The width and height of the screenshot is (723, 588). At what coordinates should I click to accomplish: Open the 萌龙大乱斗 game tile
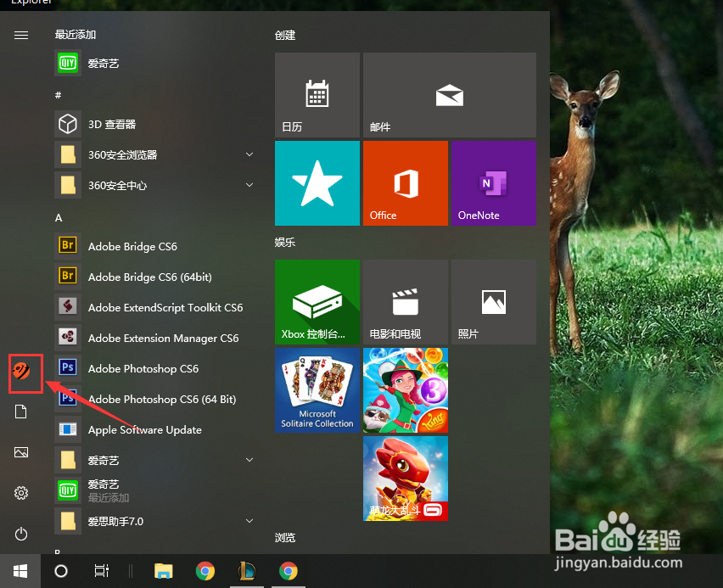406,479
